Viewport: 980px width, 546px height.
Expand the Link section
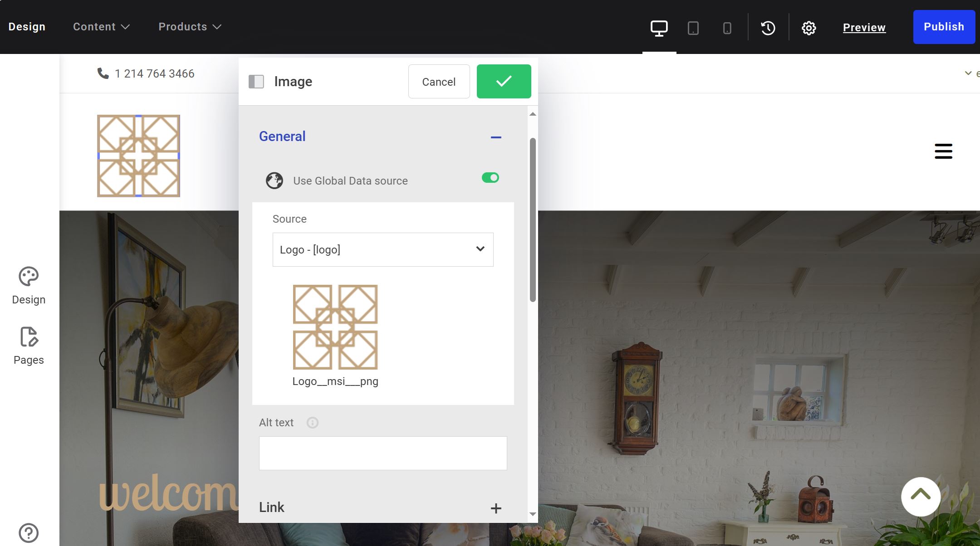click(x=496, y=508)
